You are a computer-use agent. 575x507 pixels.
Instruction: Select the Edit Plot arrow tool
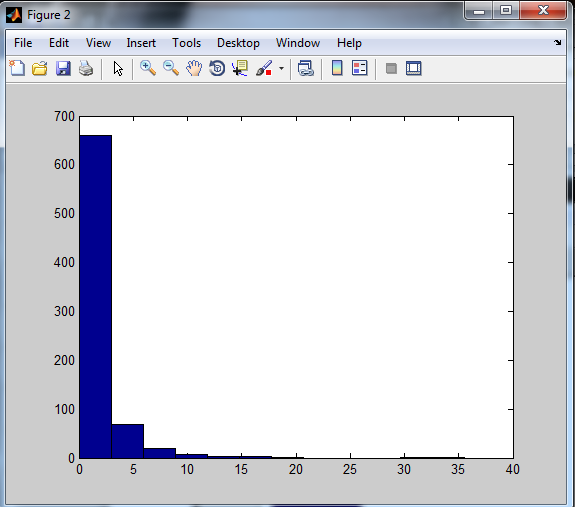[118, 69]
